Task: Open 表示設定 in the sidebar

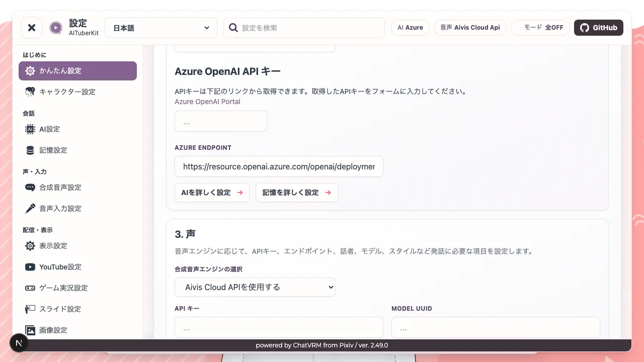Action: pos(77,246)
